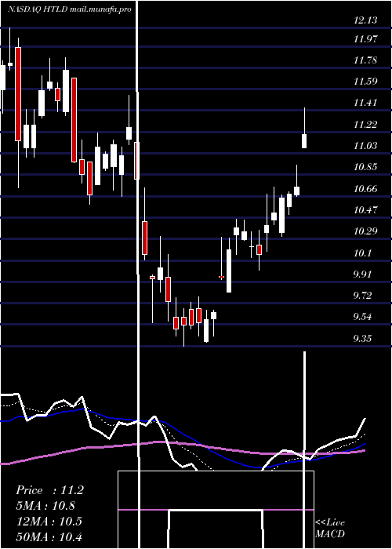Click the 9.35 price axis label
The image size is (392, 549).
tap(363, 339)
